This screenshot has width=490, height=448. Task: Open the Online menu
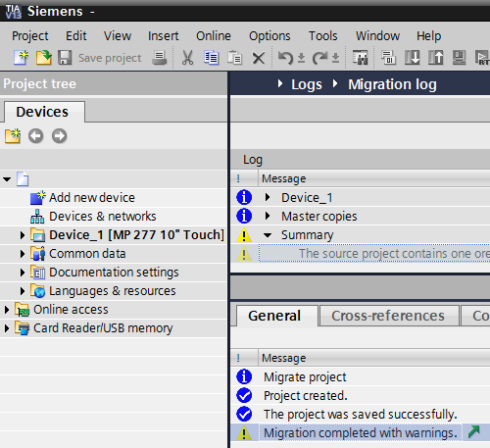pos(214,36)
